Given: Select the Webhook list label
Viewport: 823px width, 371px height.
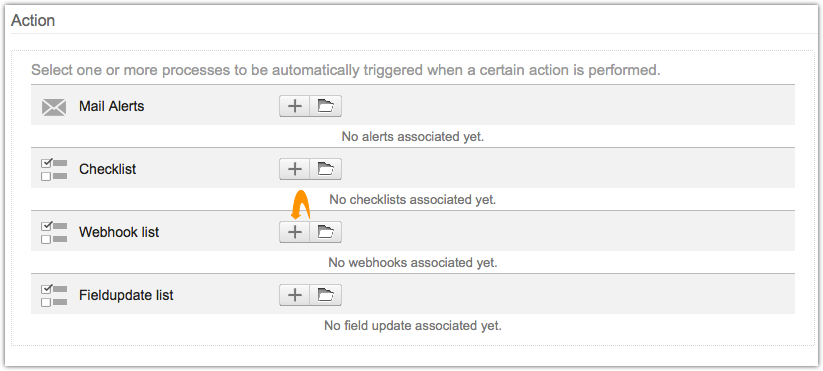Looking at the screenshot, I should pyautogui.click(x=119, y=232).
